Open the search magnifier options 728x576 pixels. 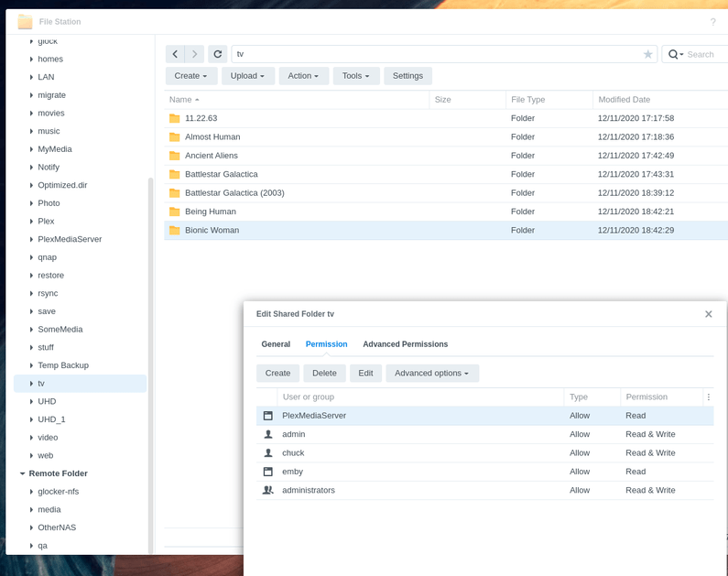pyautogui.click(x=676, y=54)
